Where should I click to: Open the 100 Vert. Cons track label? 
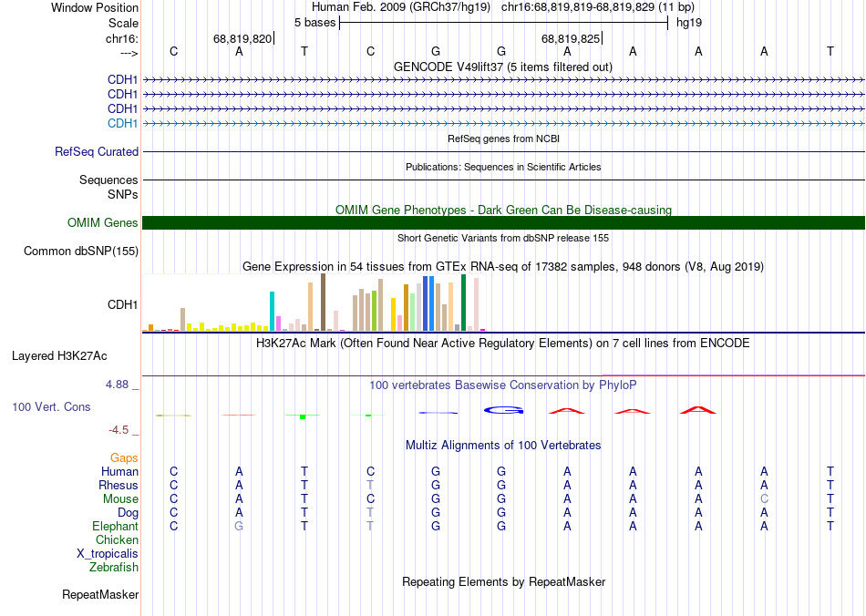51,407
